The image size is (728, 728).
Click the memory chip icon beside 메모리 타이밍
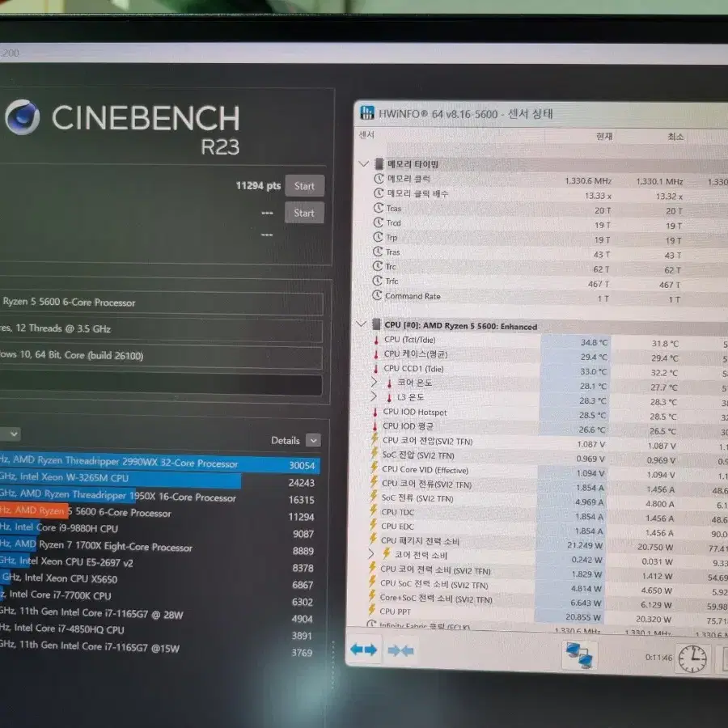click(x=379, y=163)
